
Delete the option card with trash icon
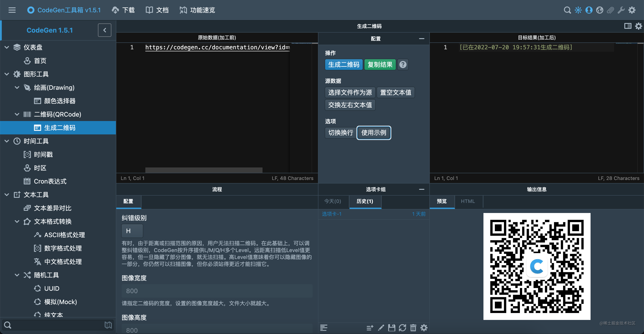413,328
